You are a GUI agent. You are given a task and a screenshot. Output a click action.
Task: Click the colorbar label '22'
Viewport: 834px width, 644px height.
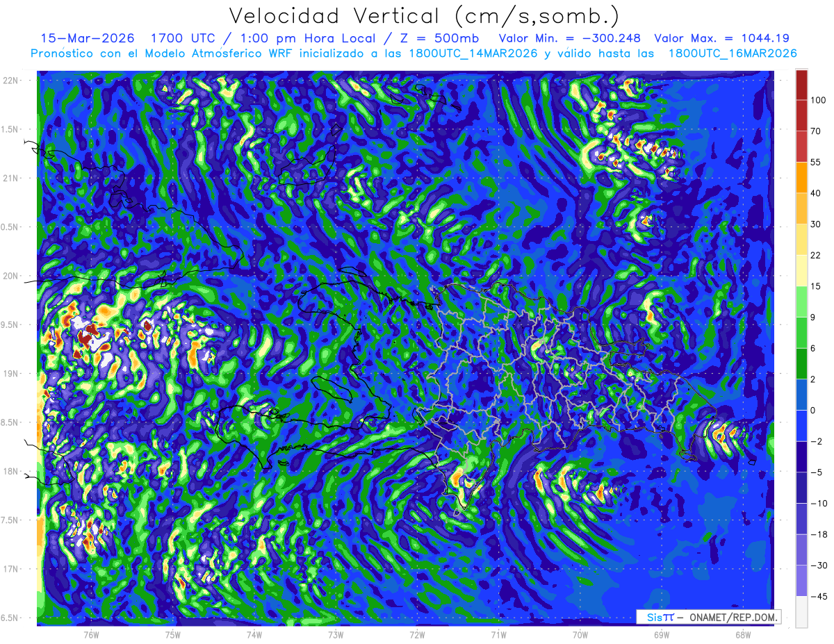coord(816,255)
